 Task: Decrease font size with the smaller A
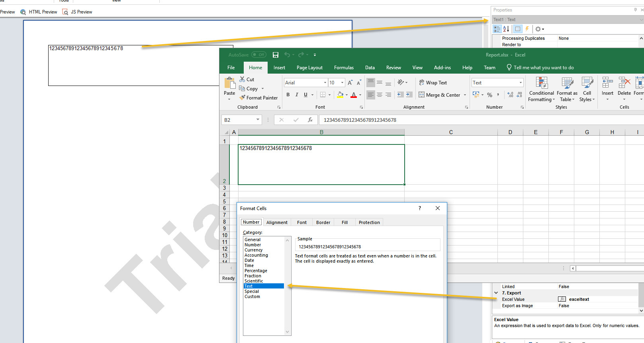(x=359, y=83)
